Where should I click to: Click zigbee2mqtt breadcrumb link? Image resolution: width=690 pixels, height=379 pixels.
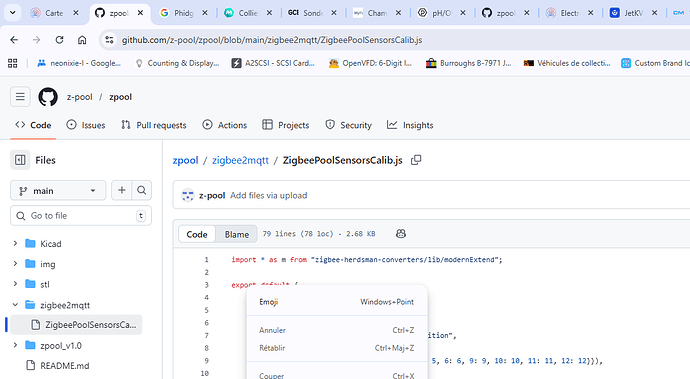(x=240, y=160)
